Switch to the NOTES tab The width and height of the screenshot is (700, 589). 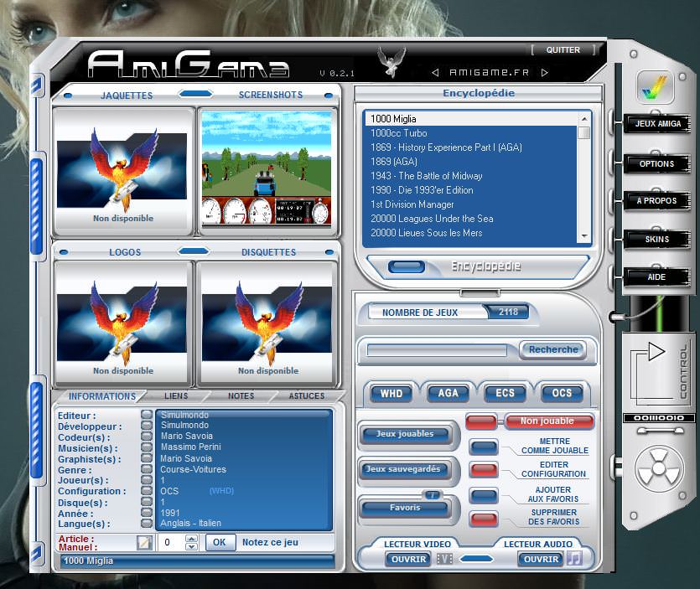tap(241, 395)
